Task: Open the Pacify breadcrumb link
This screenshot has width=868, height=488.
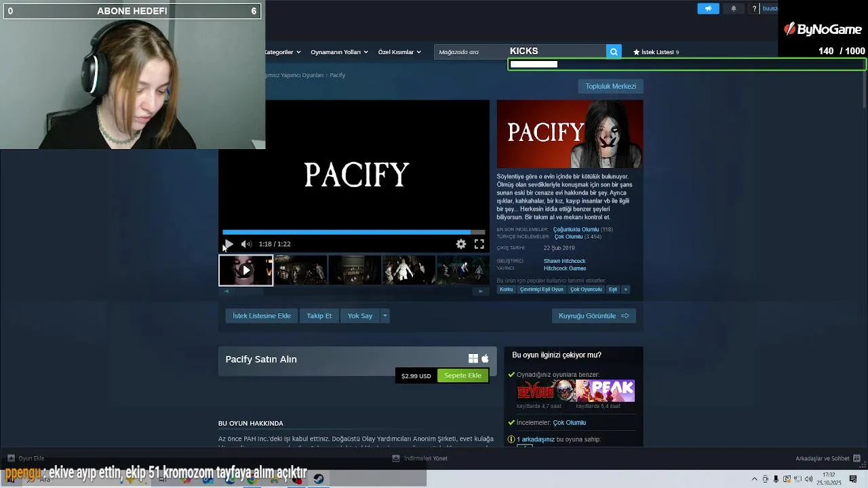Action: tap(338, 75)
